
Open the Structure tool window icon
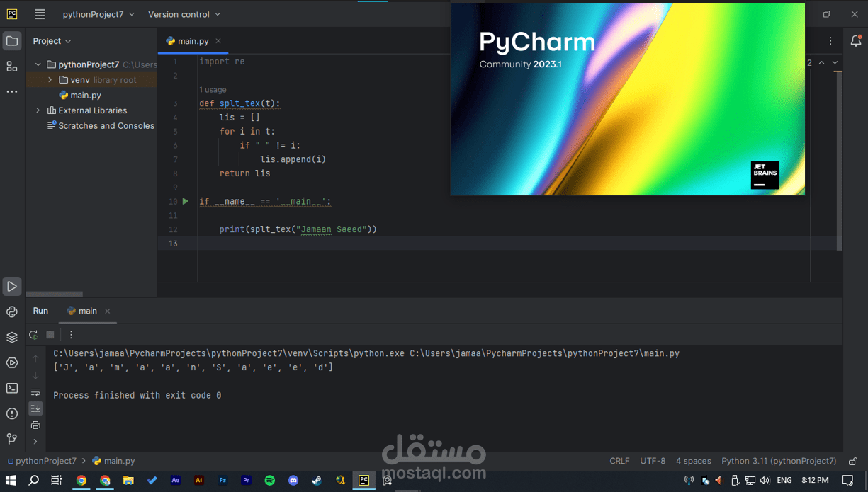[12, 67]
